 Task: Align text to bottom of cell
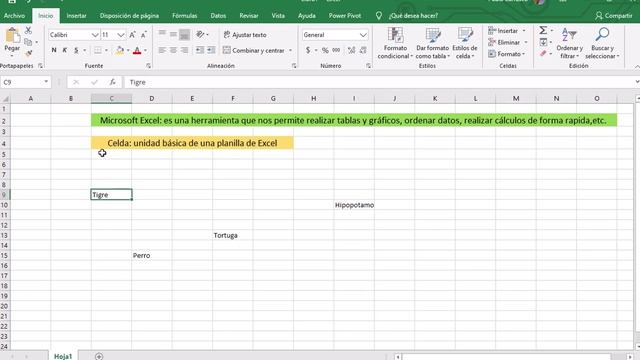(x=184, y=34)
